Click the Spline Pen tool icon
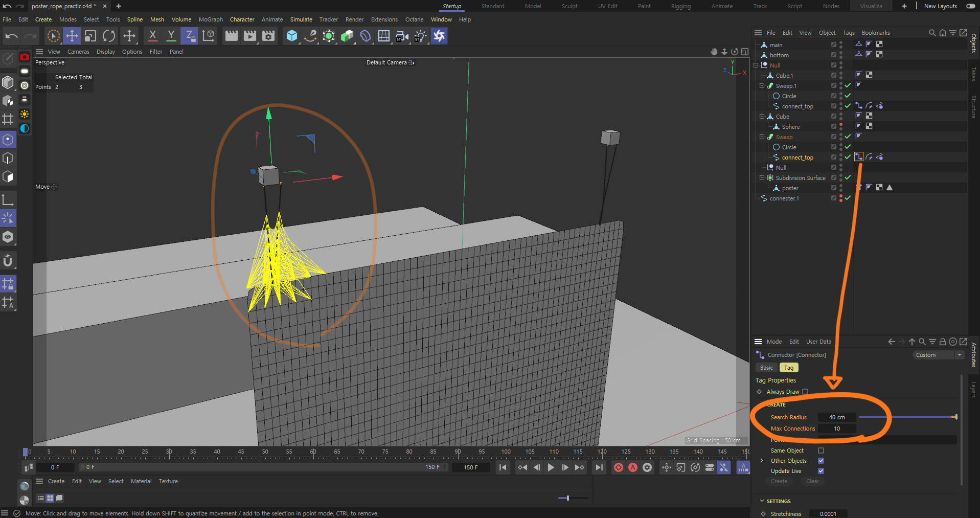This screenshot has height=518, width=980. coord(310,36)
